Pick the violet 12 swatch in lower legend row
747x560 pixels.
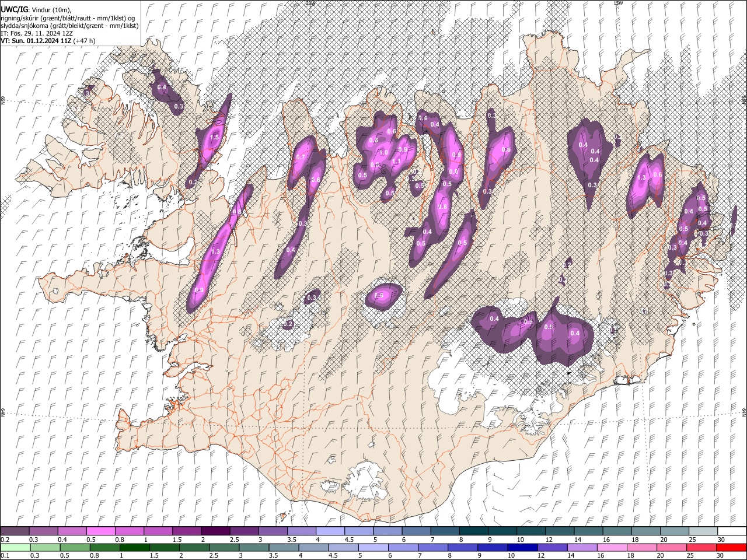coord(552,548)
